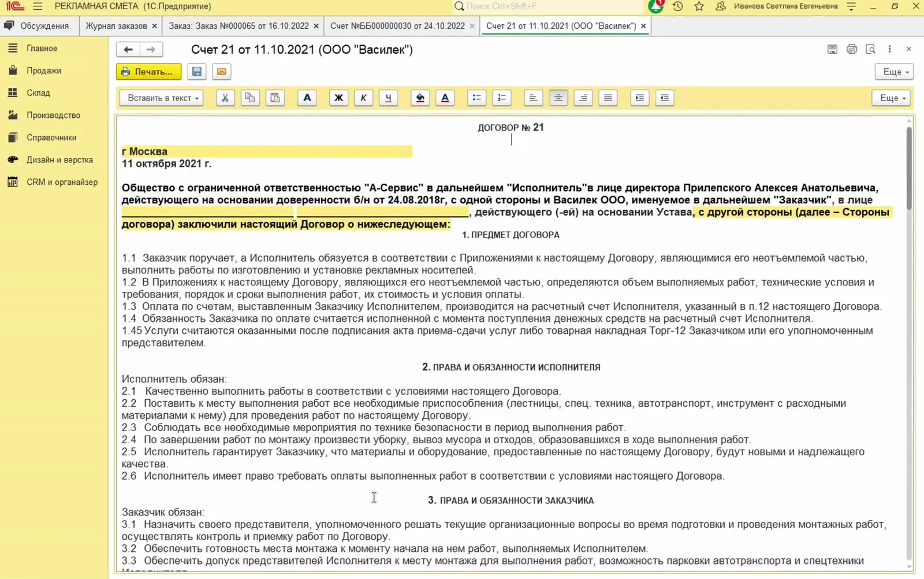Open the upper 'Еще' dropdown near Печать
The height and width of the screenshot is (579, 924).
point(895,72)
